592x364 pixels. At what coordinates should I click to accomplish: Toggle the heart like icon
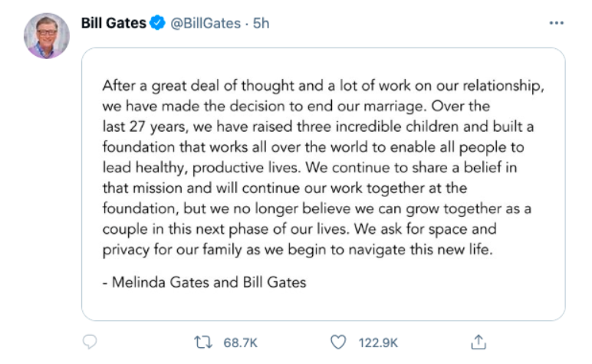tap(337, 342)
